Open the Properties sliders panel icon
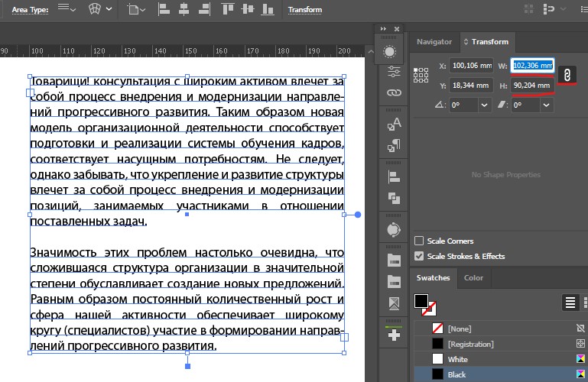This screenshot has width=588, height=382. click(394, 72)
